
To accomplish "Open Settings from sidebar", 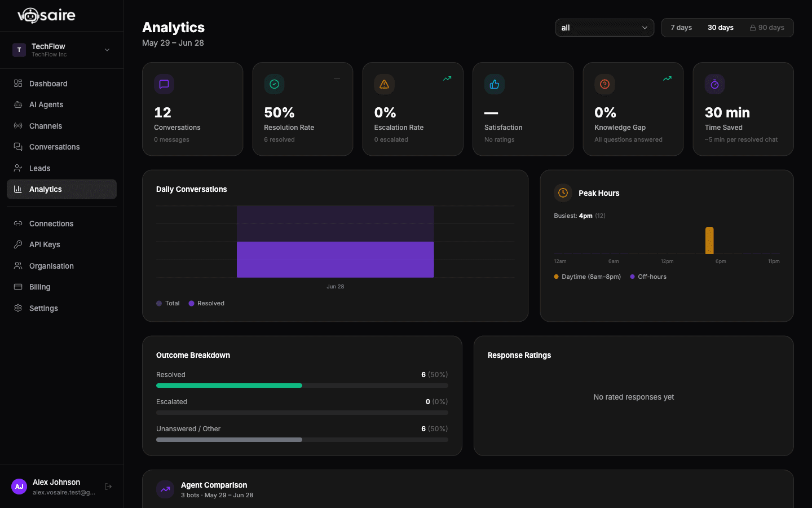I will coord(61,308).
